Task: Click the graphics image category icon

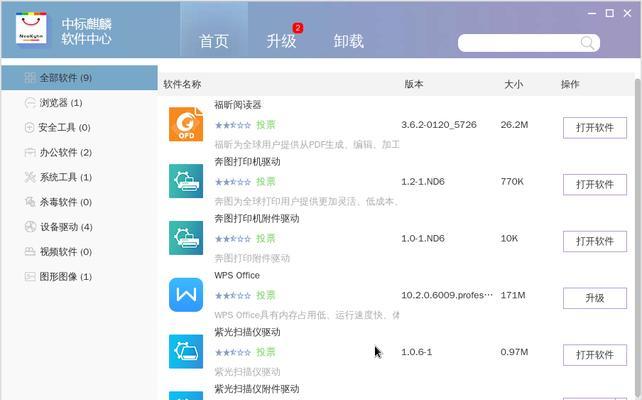Action: tap(30, 277)
